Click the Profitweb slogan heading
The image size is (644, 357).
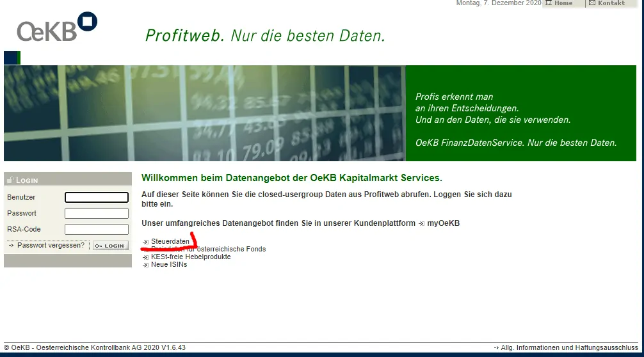click(x=265, y=36)
